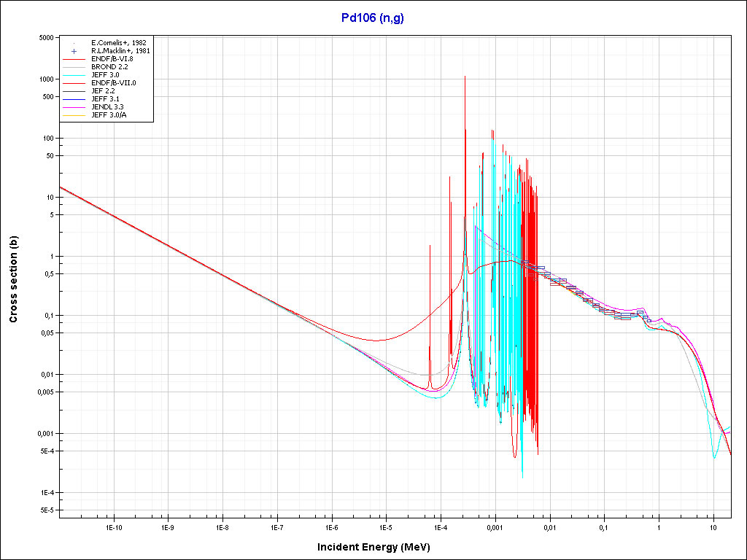Image resolution: width=747 pixels, height=560 pixels.
Task: Click the blue JEFF 3.1 legend line
Action: [x=74, y=99]
